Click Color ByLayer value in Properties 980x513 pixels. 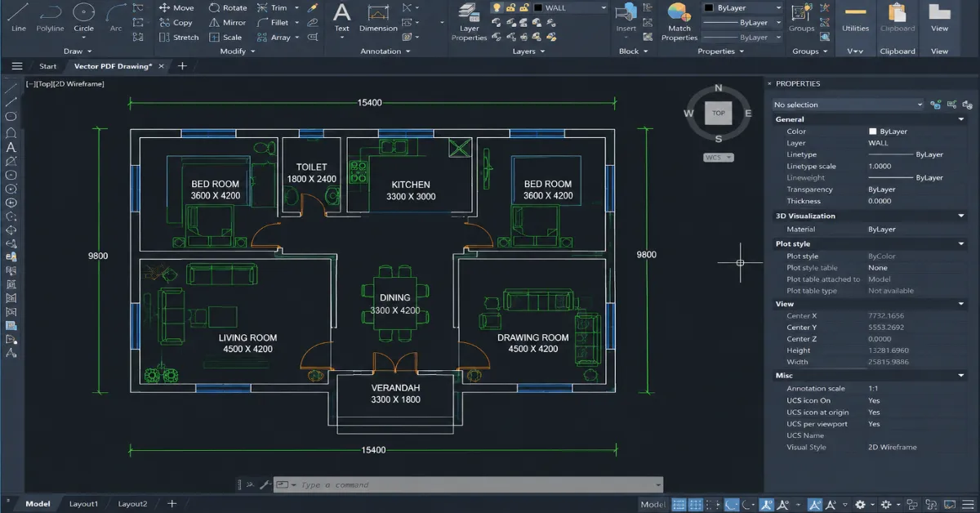[888, 132]
